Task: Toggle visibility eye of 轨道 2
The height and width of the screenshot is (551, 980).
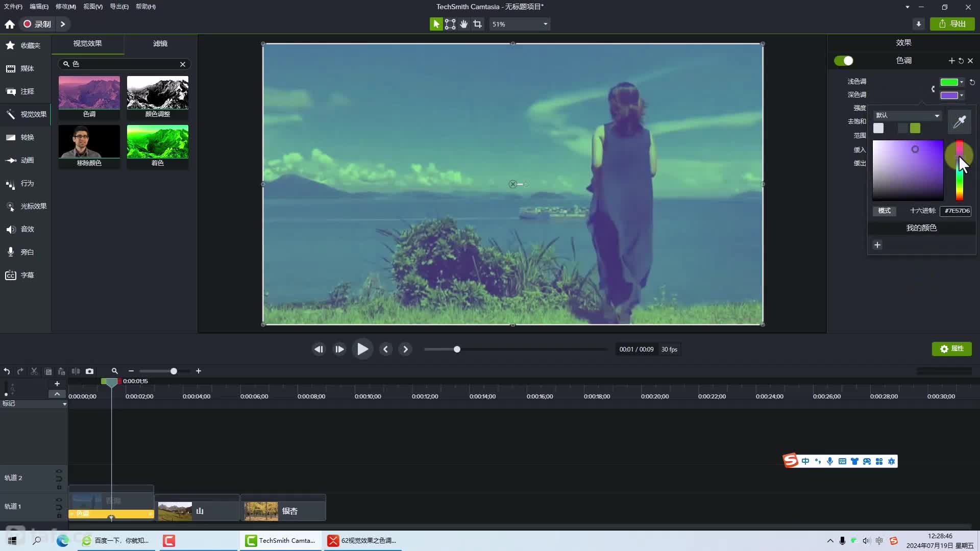Action: pyautogui.click(x=59, y=471)
